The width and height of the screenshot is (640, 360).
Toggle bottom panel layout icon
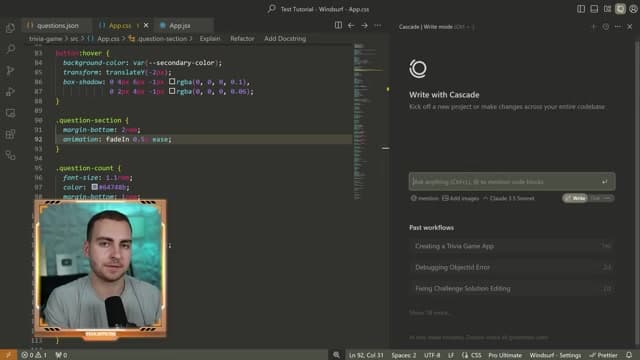594,9
